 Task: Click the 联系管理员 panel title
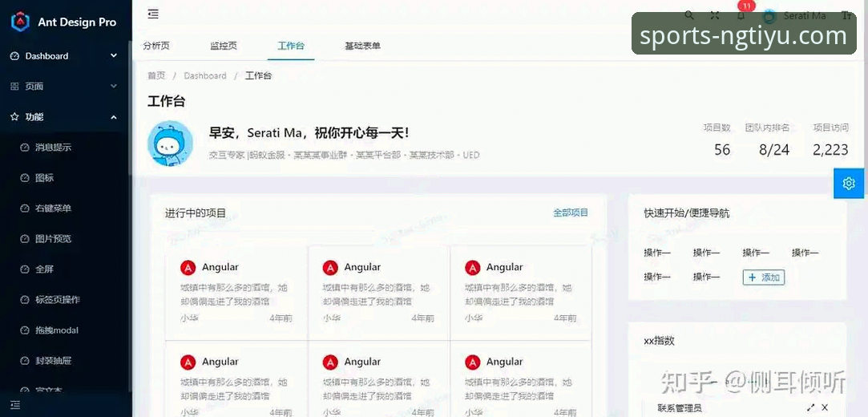pos(680,408)
